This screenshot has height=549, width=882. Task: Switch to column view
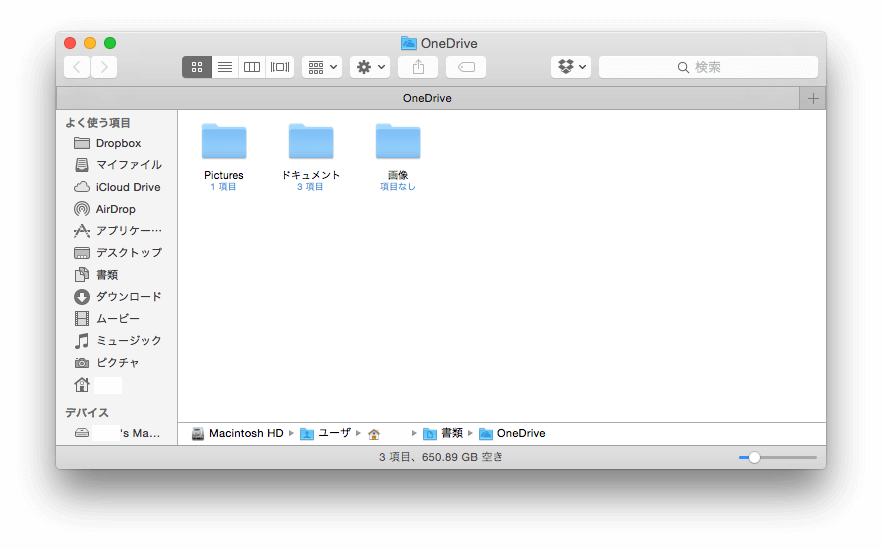click(x=252, y=68)
